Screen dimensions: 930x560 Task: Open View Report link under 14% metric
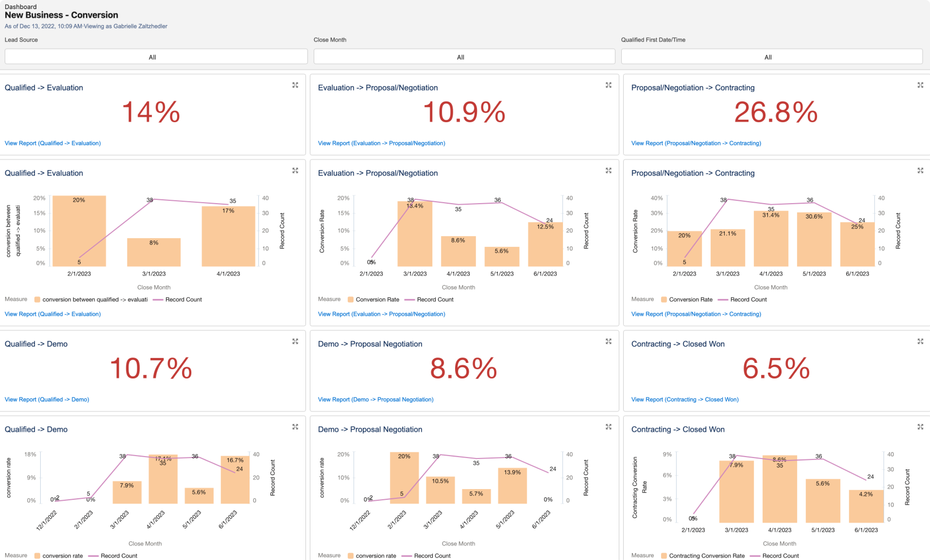click(x=53, y=143)
